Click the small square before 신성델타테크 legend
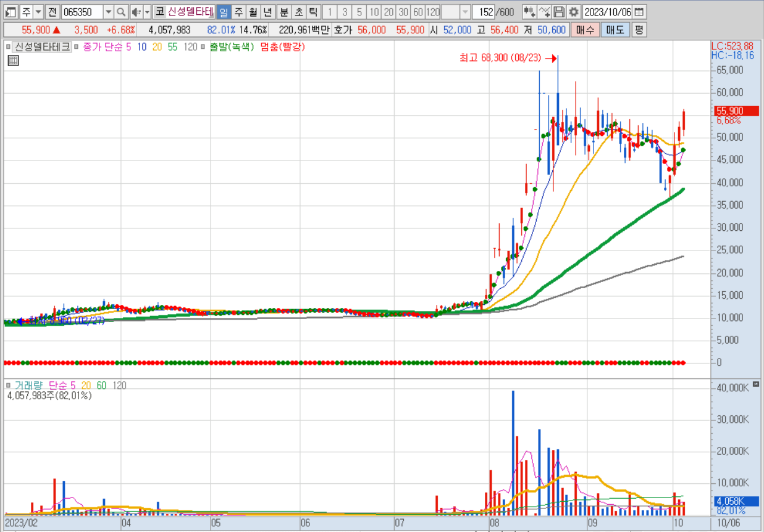Viewport: 764px width, 532px height. click(9, 47)
